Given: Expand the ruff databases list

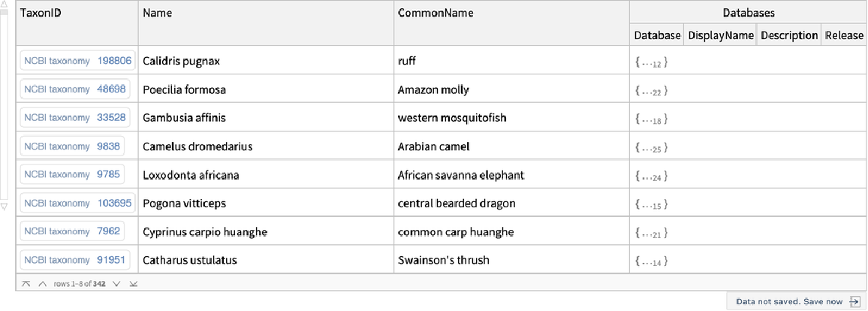Looking at the screenshot, I should pos(651,62).
